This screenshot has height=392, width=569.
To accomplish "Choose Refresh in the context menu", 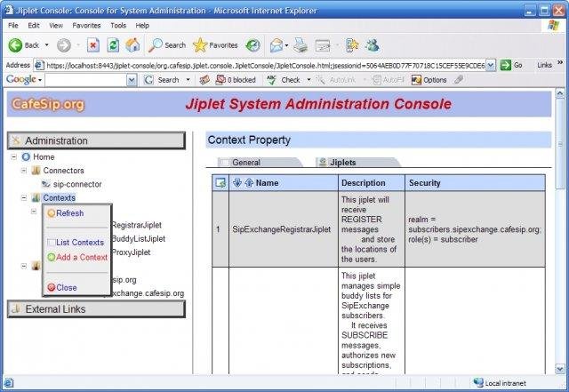I will (69, 213).
